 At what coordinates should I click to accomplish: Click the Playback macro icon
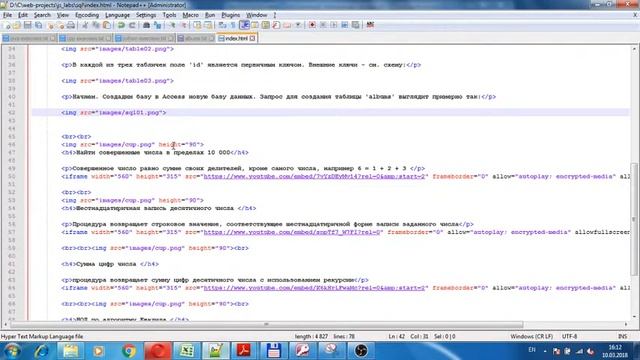click(x=334, y=25)
